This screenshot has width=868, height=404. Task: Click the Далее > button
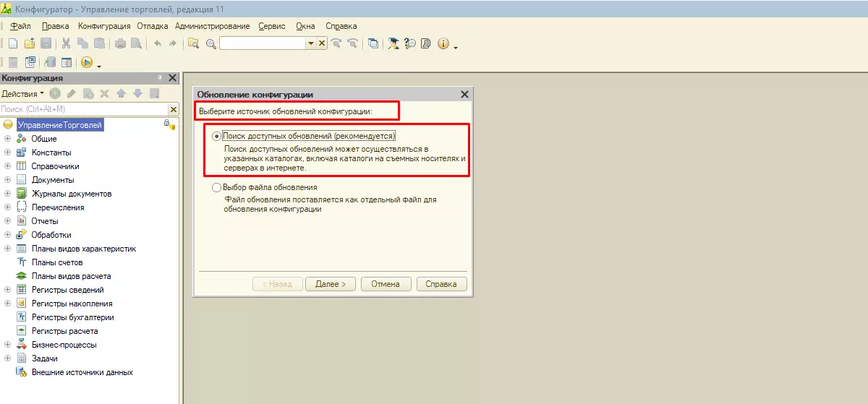(x=331, y=284)
